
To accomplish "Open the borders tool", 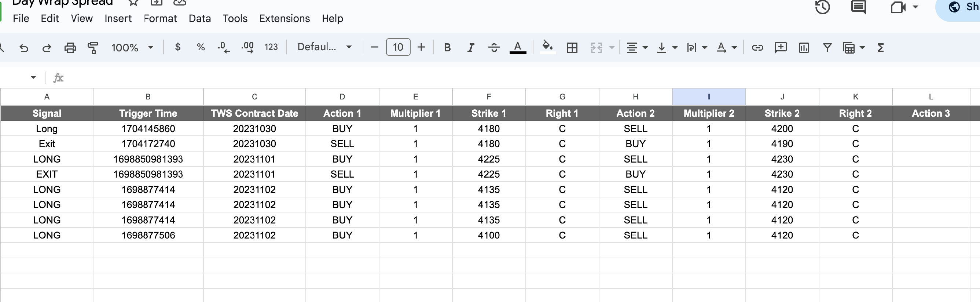I will 572,48.
